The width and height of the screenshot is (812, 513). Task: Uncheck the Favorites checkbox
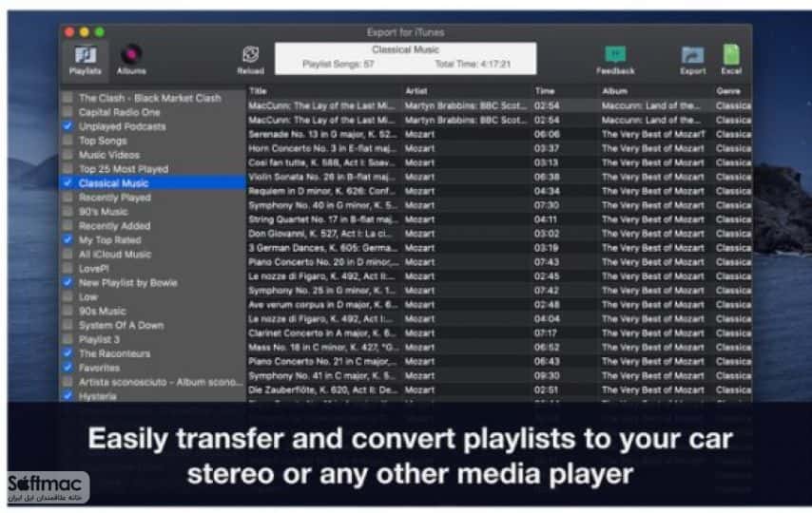click(68, 368)
